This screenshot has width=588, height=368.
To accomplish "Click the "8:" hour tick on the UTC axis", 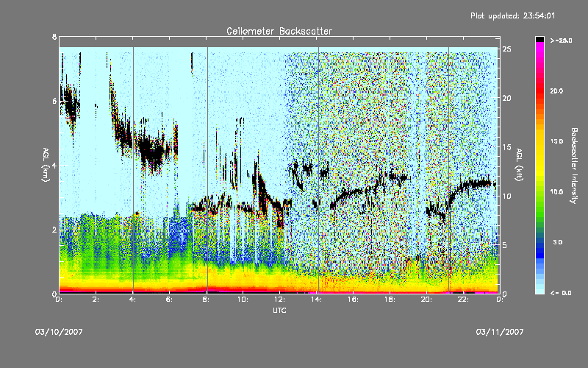I will coord(206,300).
